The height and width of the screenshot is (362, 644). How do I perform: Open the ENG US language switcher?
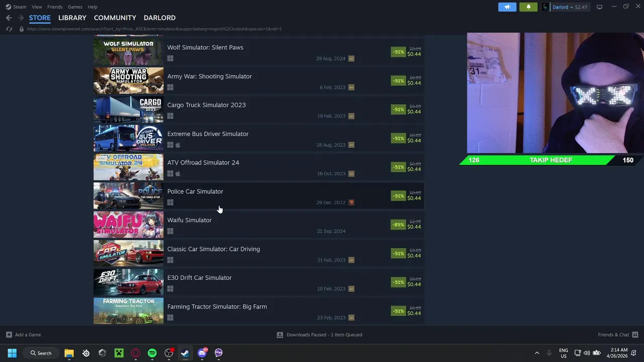coord(563,353)
